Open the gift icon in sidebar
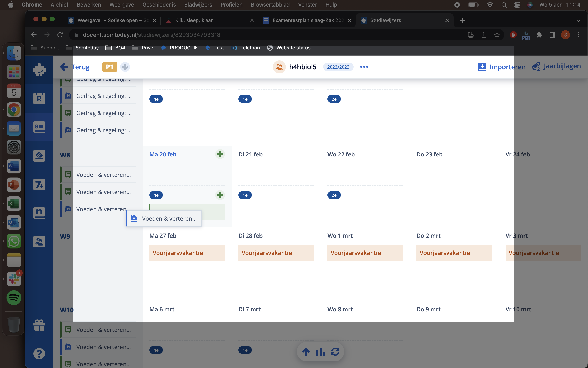 point(39,325)
